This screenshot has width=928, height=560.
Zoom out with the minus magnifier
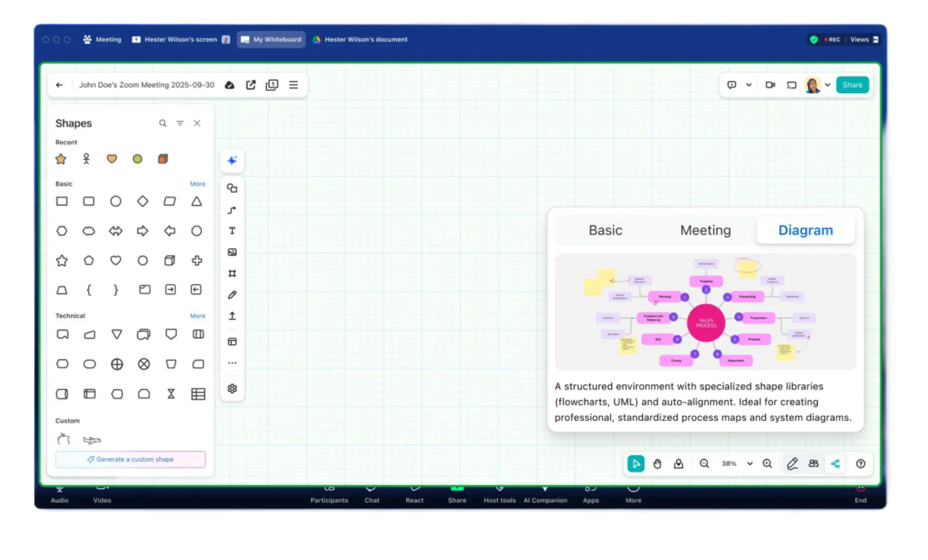tap(704, 463)
